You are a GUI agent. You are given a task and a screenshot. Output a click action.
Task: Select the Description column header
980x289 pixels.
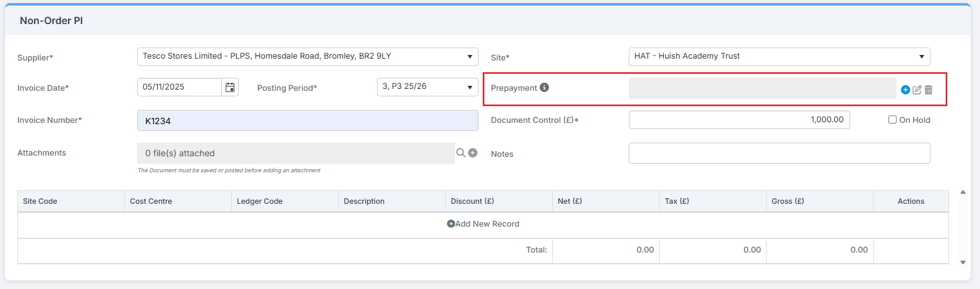click(x=364, y=201)
